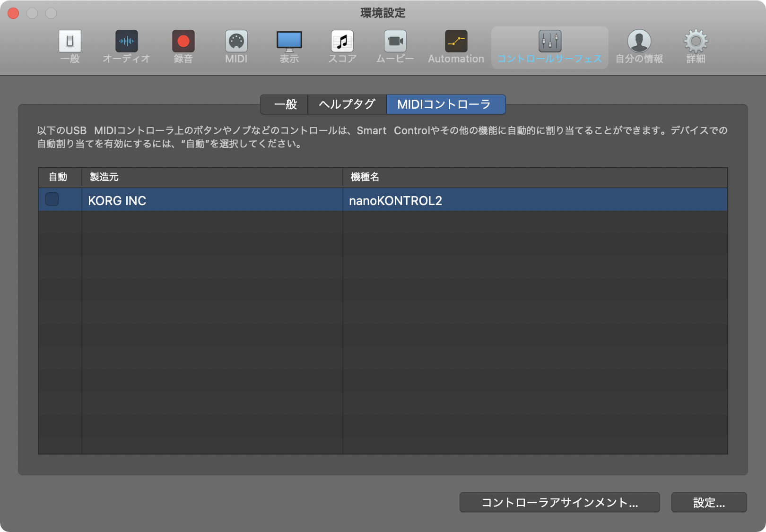Select the コントロールサーフェス toolbar icon

coord(549,47)
